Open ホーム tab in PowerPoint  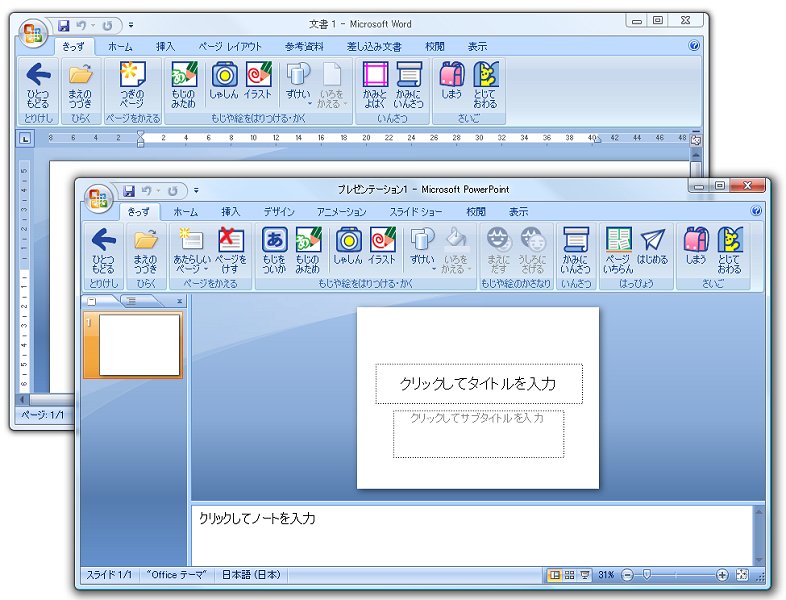tap(185, 212)
